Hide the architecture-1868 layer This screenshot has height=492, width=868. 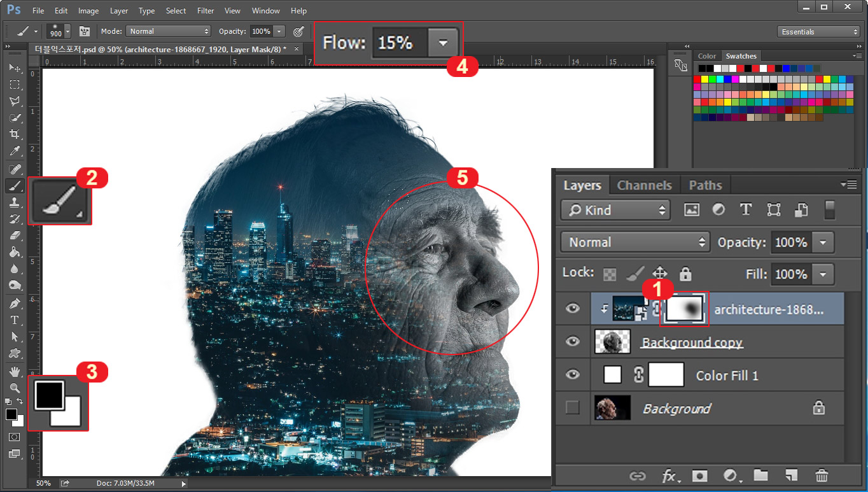point(573,309)
